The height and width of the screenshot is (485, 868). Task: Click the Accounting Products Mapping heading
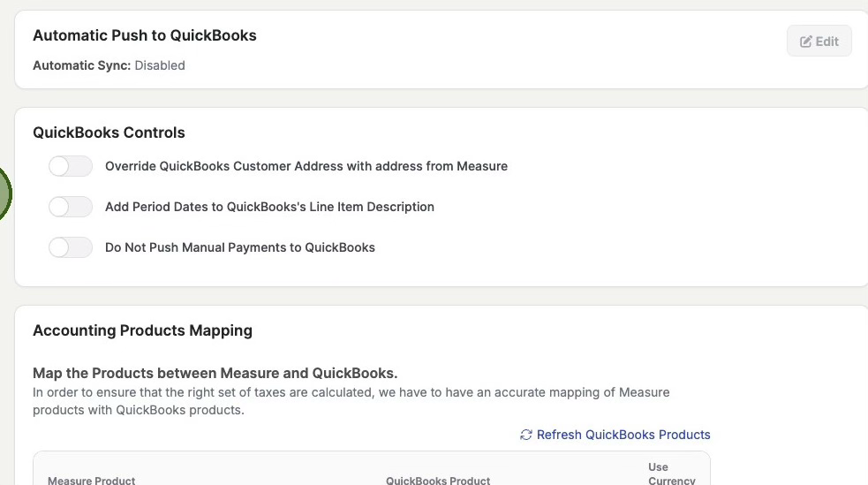point(142,330)
